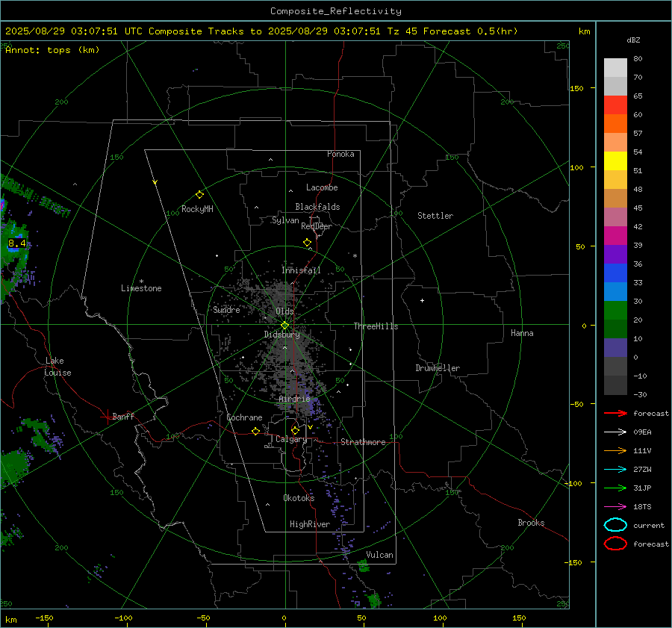Image resolution: width=672 pixels, height=628 pixels.
Task: Click the ThreeHills label
Action: pyautogui.click(x=376, y=326)
